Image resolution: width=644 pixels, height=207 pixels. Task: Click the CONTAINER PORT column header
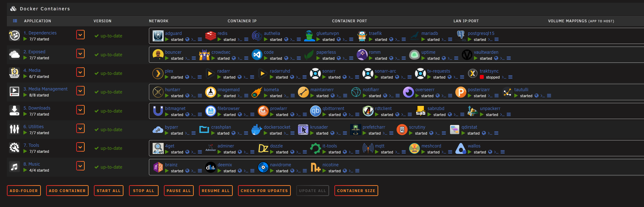[x=350, y=21]
